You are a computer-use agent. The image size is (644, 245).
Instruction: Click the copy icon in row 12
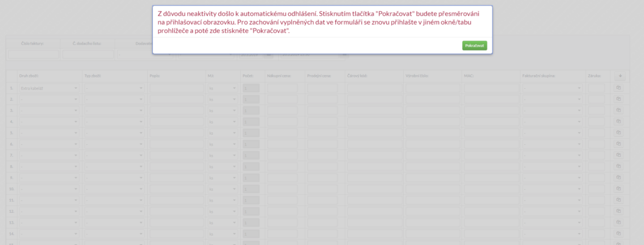click(x=619, y=211)
